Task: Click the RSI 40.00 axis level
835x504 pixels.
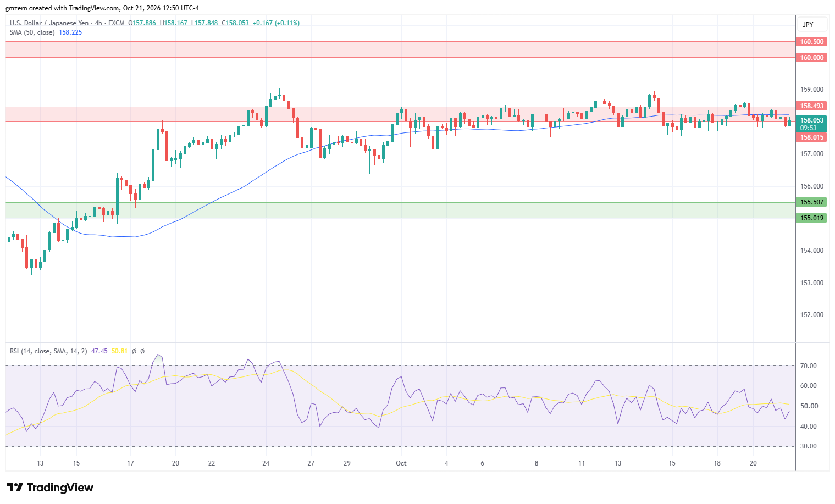Action: point(808,427)
